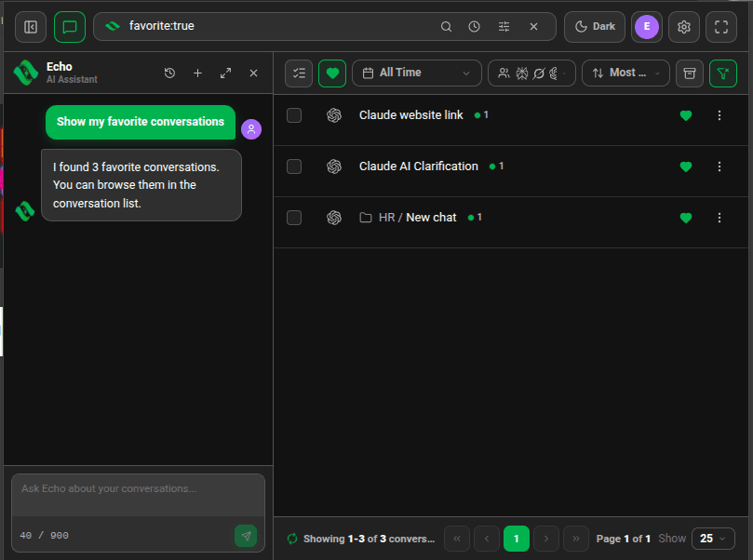Open the All Time date dropdown
Image resolution: width=753 pixels, height=560 pixels.
(x=416, y=73)
